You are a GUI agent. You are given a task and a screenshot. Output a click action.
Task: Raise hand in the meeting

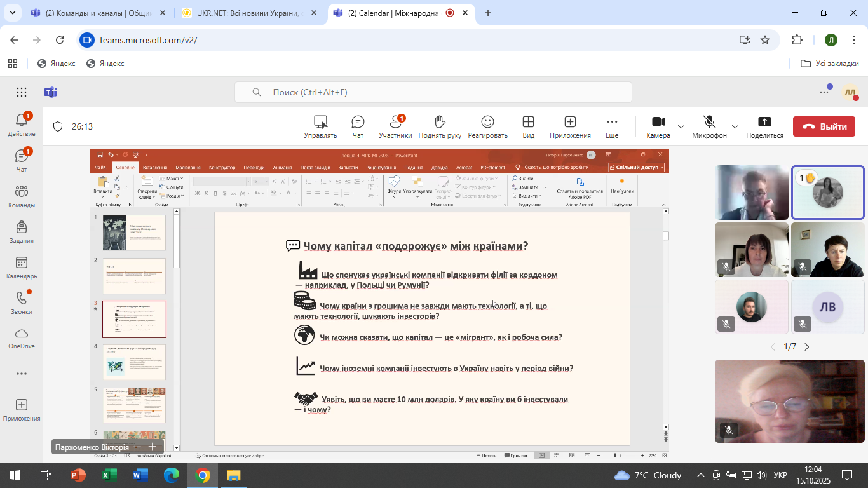point(440,126)
